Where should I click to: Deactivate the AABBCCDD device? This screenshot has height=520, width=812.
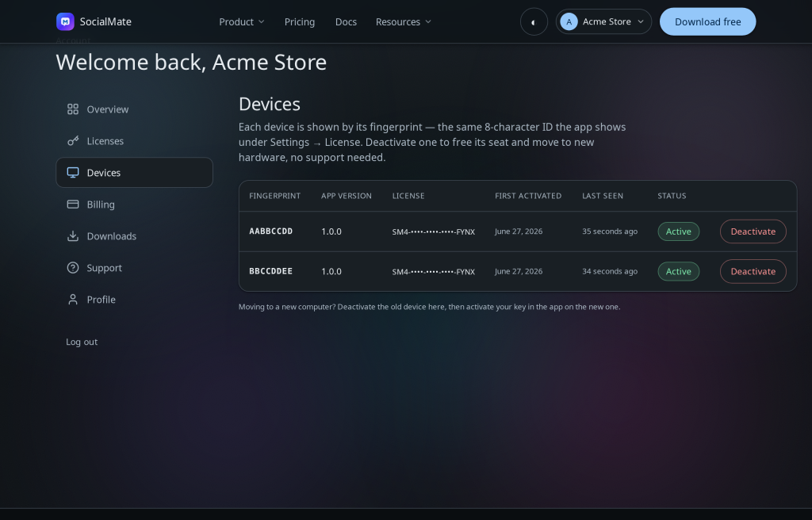(753, 231)
